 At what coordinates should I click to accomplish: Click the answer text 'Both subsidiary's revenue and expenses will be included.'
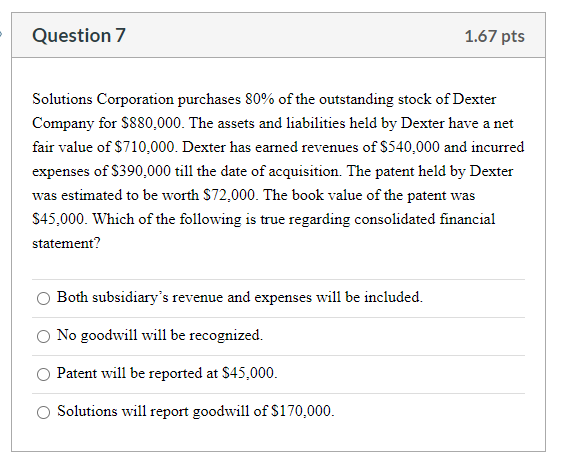click(x=240, y=297)
